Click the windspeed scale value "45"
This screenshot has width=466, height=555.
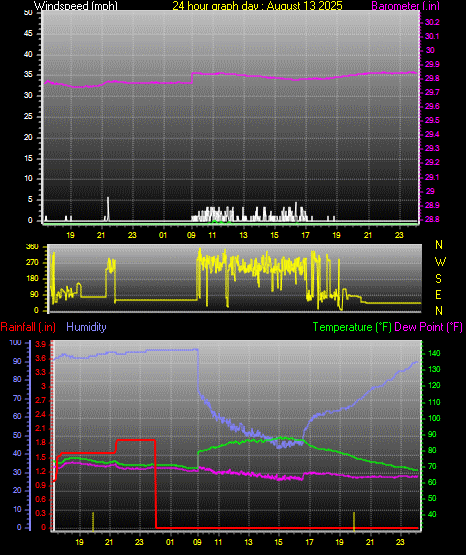[x=28, y=33]
